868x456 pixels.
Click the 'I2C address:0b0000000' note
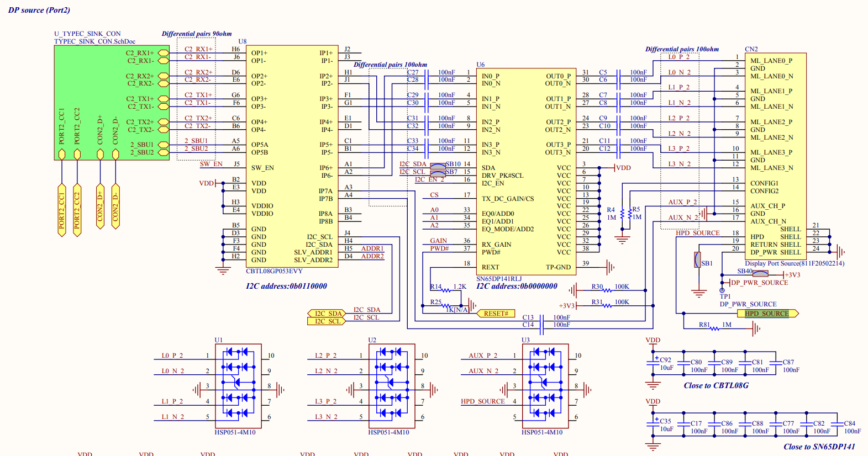pos(517,286)
